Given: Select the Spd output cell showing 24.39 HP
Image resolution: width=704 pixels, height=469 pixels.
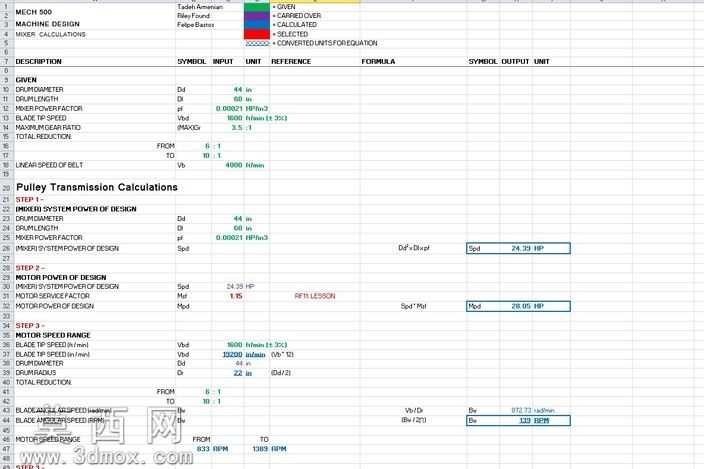Looking at the screenshot, I should [519, 248].
